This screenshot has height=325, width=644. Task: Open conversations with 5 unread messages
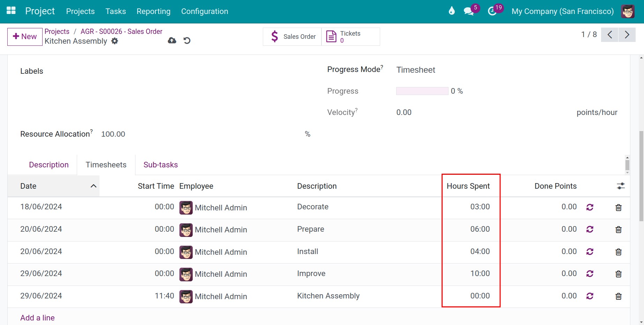469,11
